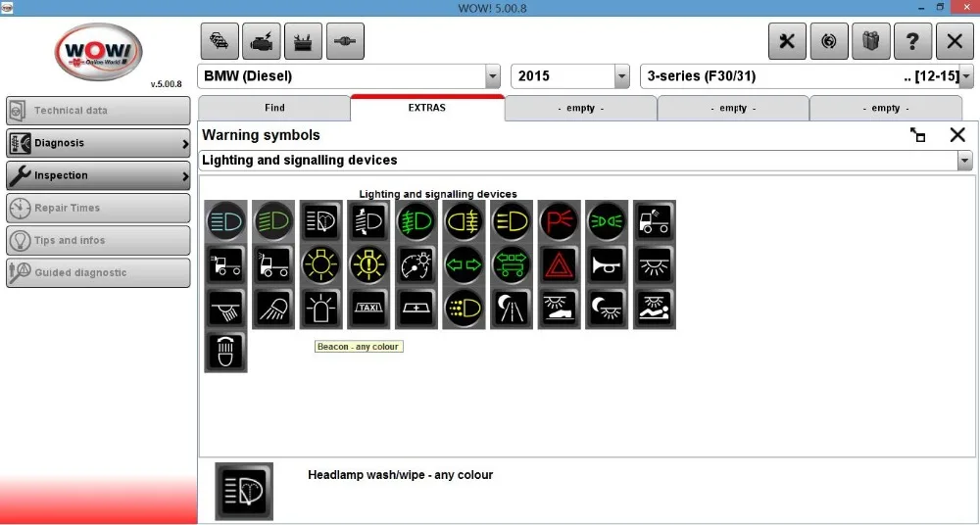Image resolution: width=980 pixels, height=525 pixels.
Task: Expand the Lighting and signalling devices category dropdown
Action: click(x=965, y=161)
